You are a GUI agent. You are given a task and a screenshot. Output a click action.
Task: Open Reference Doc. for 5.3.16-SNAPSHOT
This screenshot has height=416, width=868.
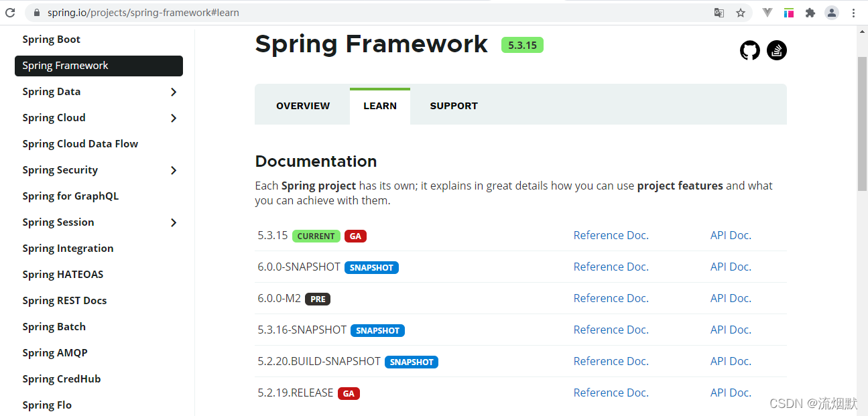(x=611, y=330)
